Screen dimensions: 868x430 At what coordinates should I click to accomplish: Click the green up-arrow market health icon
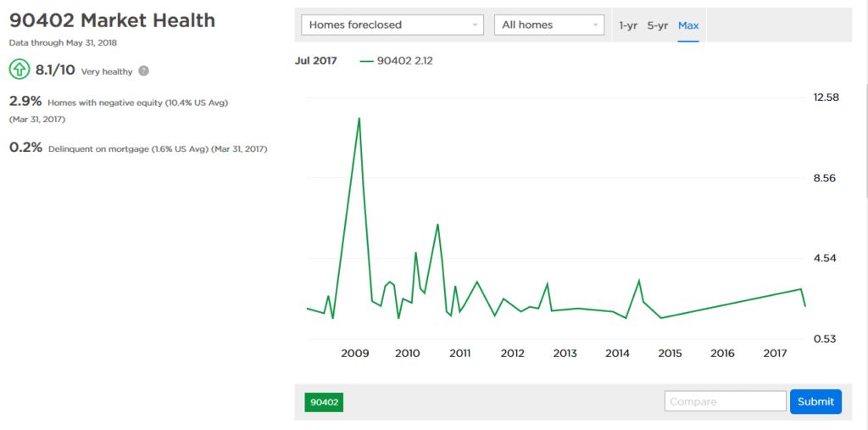[19, 71]
